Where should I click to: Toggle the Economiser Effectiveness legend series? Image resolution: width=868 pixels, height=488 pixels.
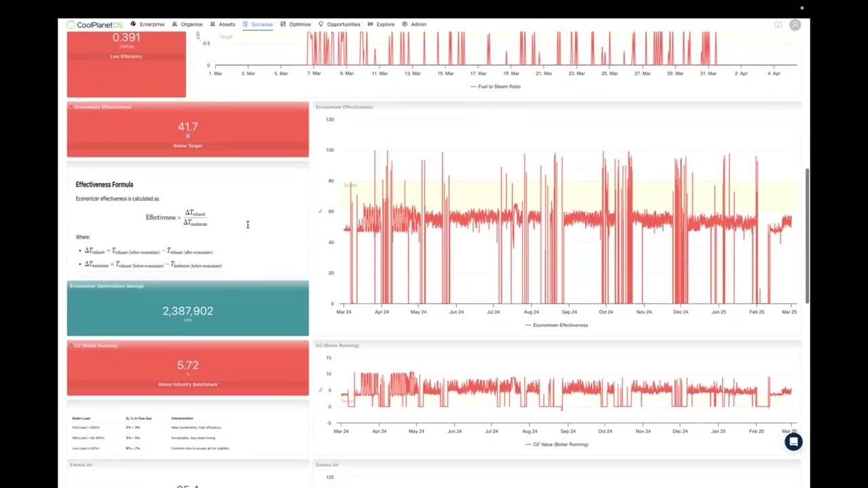click(556, 325)
